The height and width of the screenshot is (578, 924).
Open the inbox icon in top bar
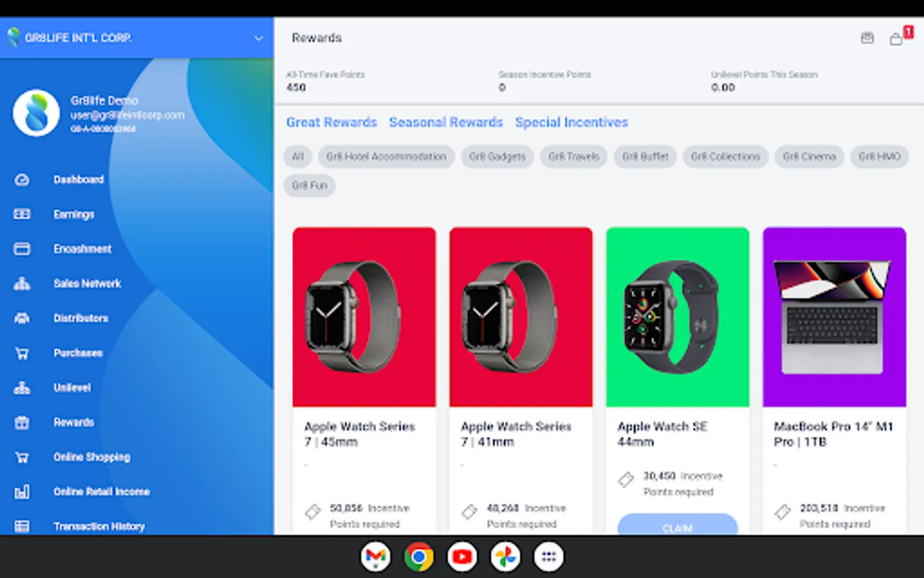pos(867,38)
